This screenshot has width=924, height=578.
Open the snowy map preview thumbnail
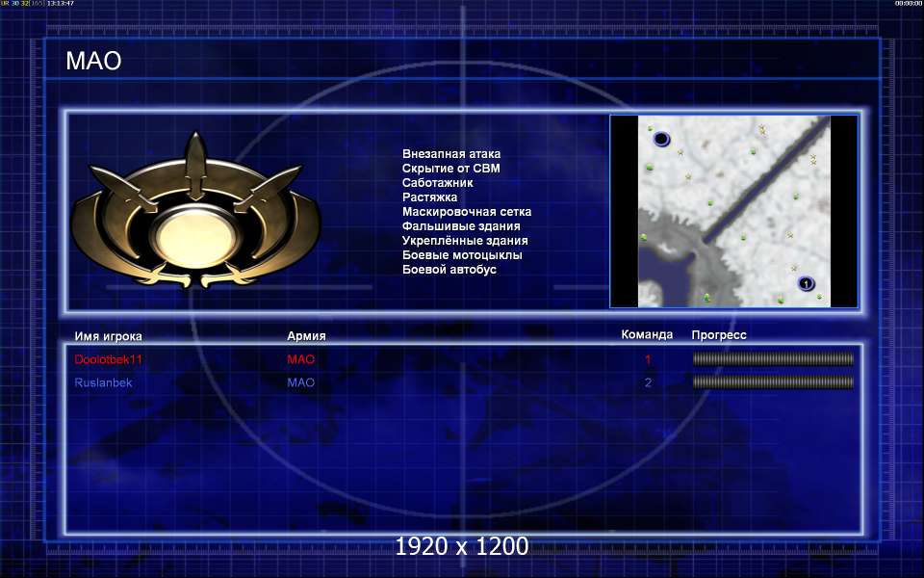click(733, 211)
